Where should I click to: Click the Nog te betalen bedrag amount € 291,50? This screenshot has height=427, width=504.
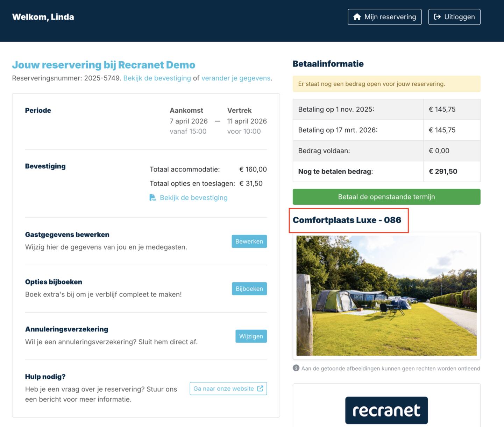pyautogui.click(x=443, y=171)
